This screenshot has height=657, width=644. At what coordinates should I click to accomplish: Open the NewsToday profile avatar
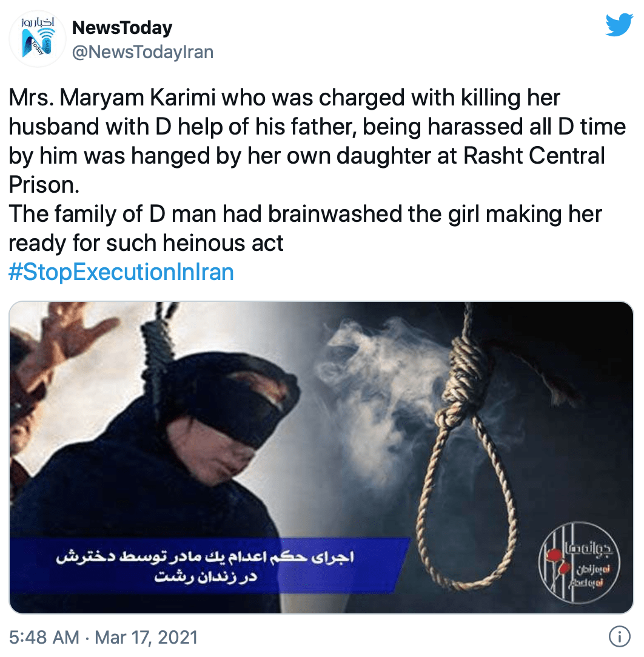pyautogui.click(x=38, y=39)
